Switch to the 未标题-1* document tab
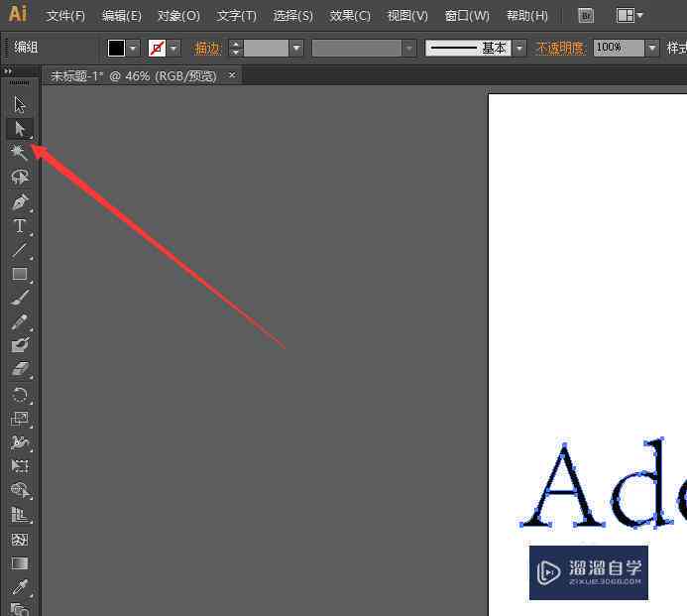This screenshot has height=616, width=687. [x=133, y=75]
